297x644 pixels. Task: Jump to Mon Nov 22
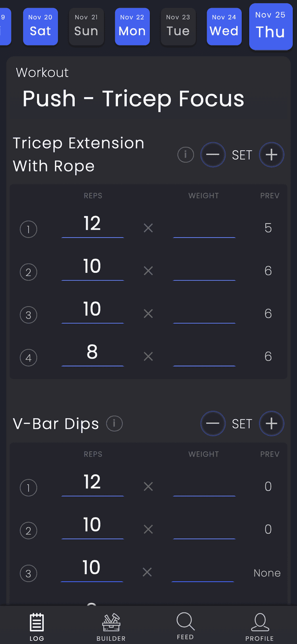pyautogui.click(x=132, y=26)
